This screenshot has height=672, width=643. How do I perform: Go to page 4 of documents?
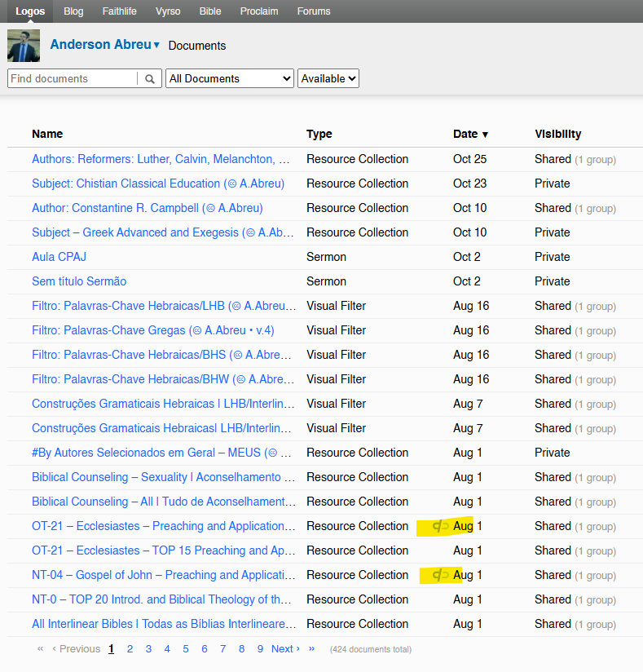coord(167,649)
